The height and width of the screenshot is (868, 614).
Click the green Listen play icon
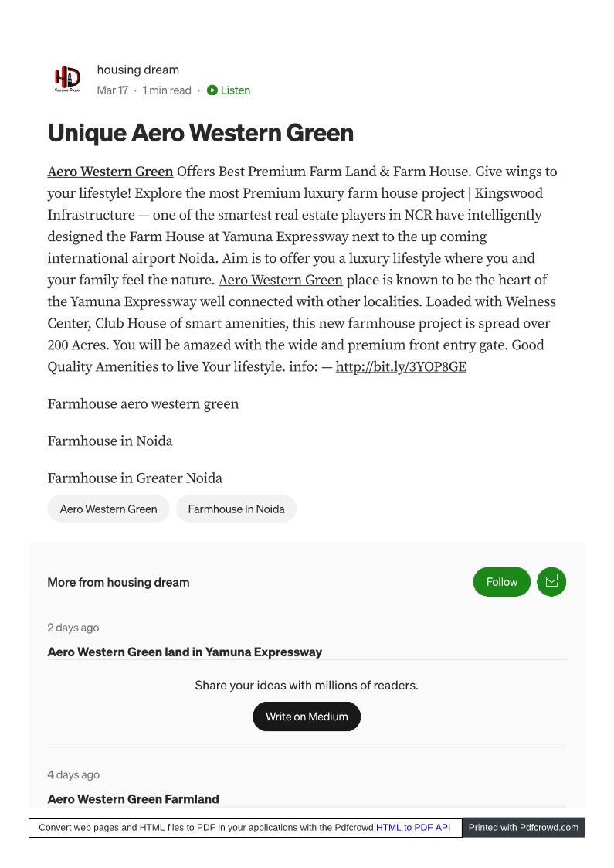(x=212, y=90)
